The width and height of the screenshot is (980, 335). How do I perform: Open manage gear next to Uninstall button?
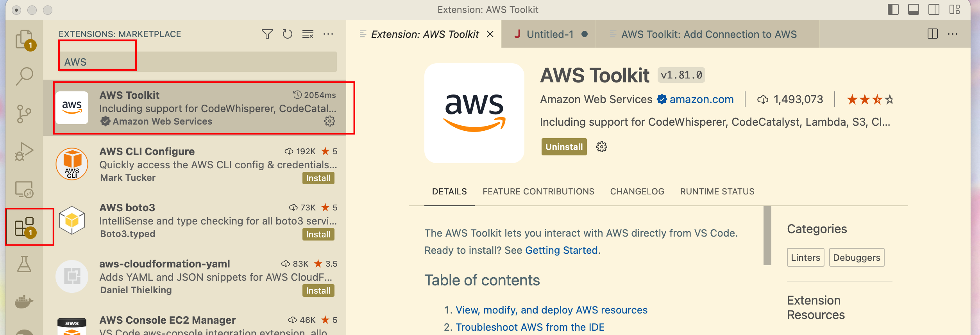(x=602, y=147)
